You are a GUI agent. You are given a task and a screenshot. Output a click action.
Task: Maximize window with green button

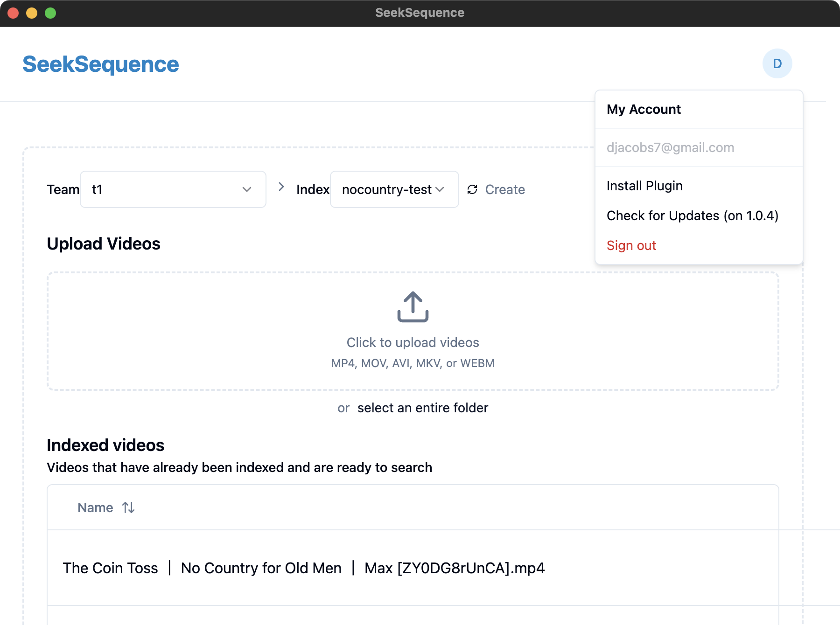pos(50,13)
